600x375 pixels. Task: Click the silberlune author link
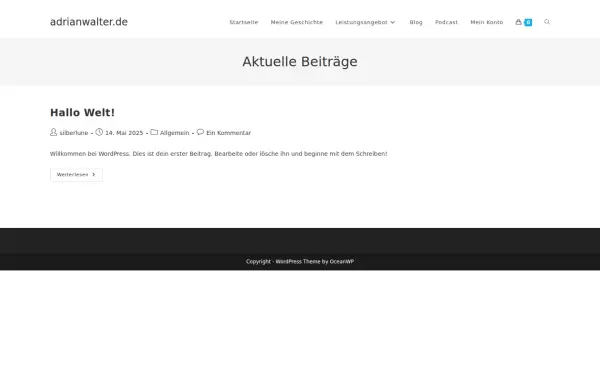point(74,133)
